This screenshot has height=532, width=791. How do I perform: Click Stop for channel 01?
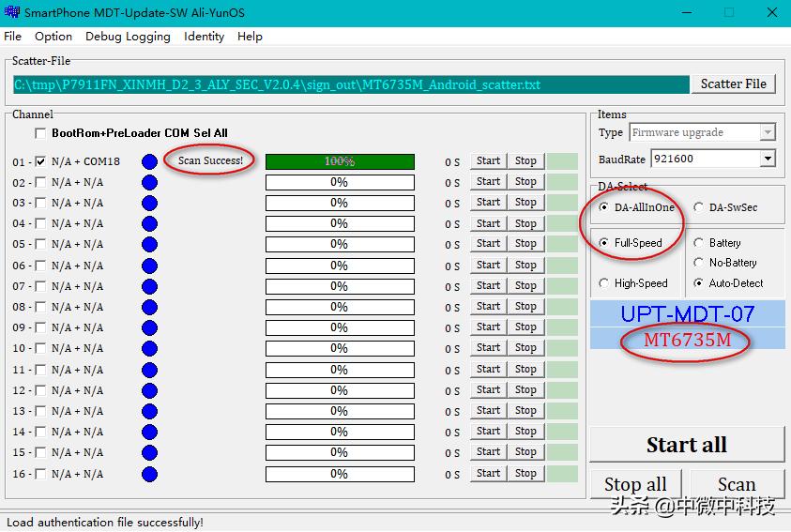coord(525,160)
